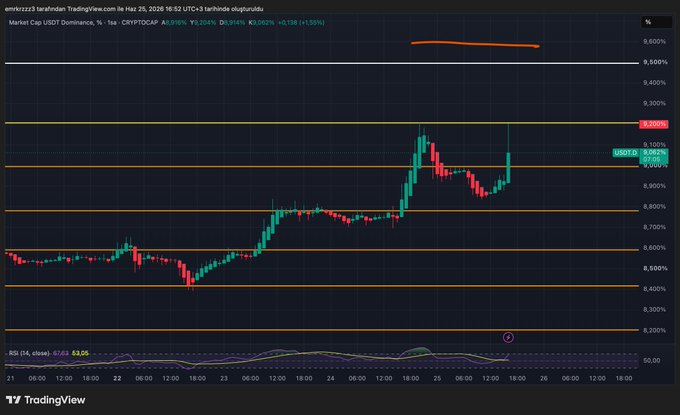Click the RSI 50,00 scale label

[652, 360]
